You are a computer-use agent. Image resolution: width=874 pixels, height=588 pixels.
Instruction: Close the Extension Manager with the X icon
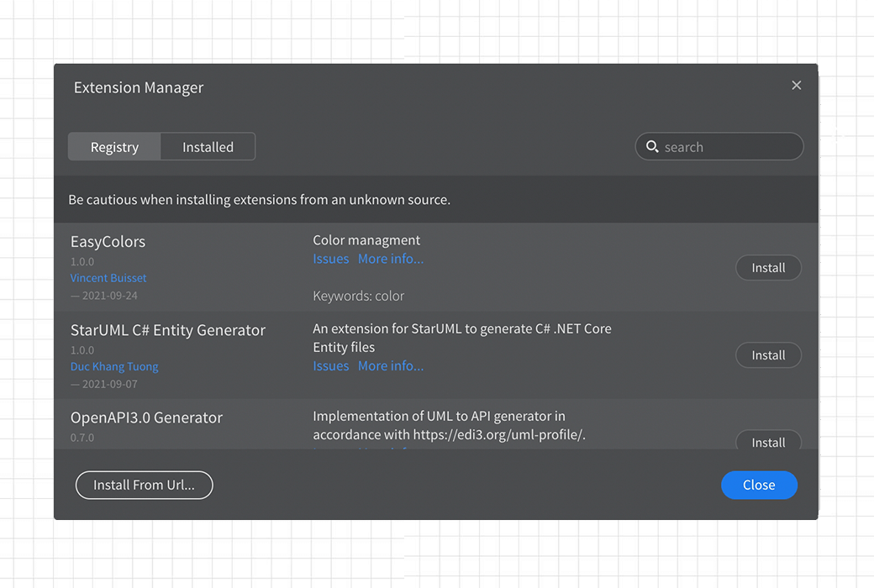(x=796, y=86)
